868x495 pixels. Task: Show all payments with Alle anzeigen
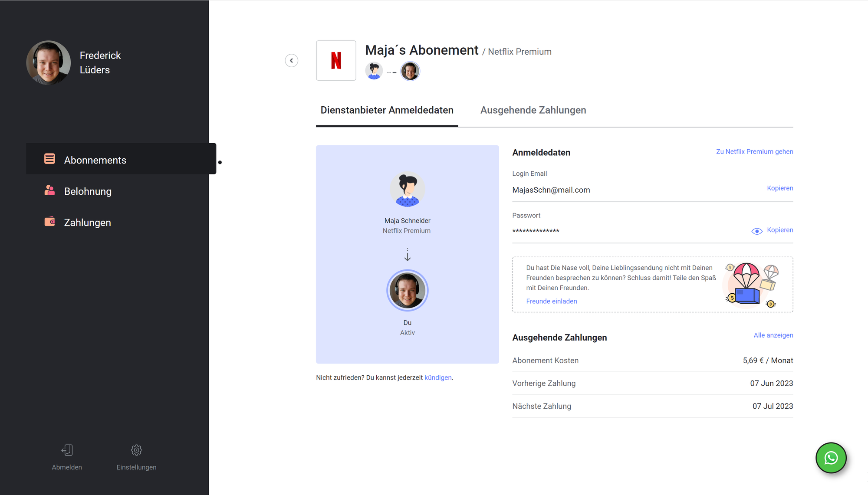[x=773, y=335]
